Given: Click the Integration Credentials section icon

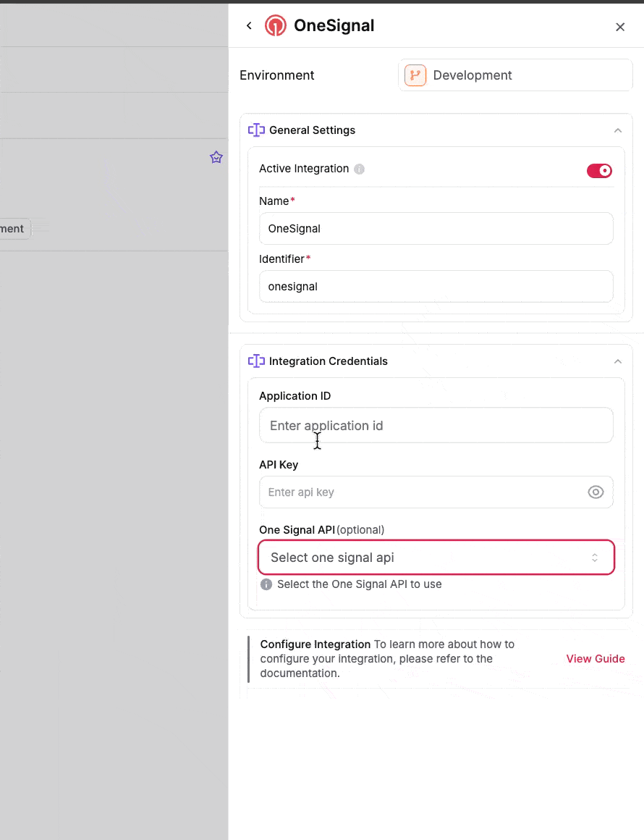Looking at the screenshot, I should tap(256, 361).
